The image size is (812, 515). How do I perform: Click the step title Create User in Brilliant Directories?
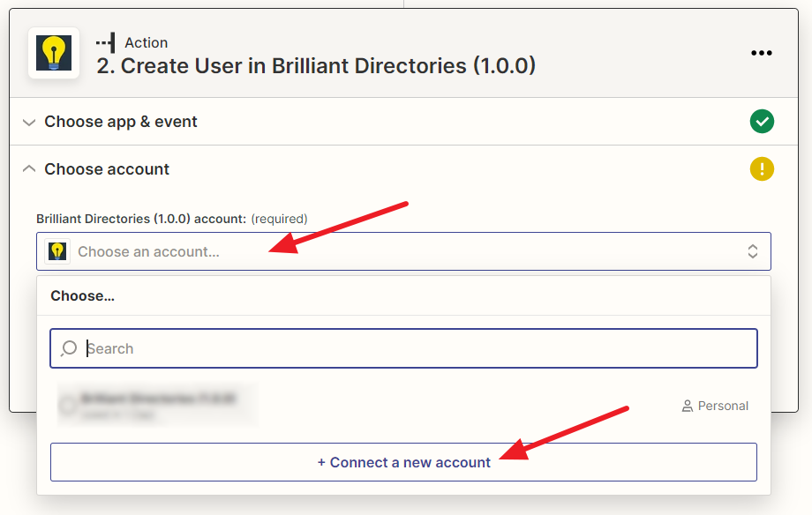[x=316, y=66]
